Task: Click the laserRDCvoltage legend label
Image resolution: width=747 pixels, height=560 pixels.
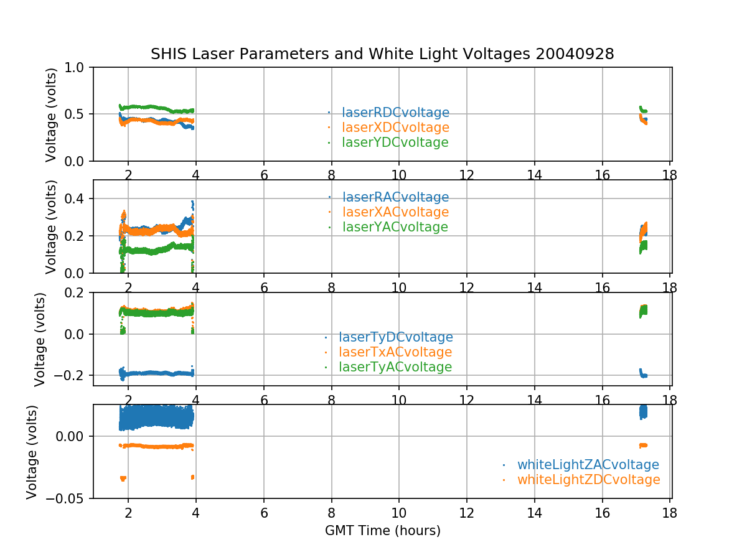Action: click(x=395, y=113)
